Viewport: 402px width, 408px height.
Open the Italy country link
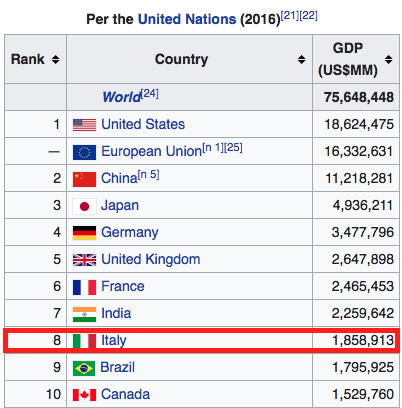click(x=114, y=340)
